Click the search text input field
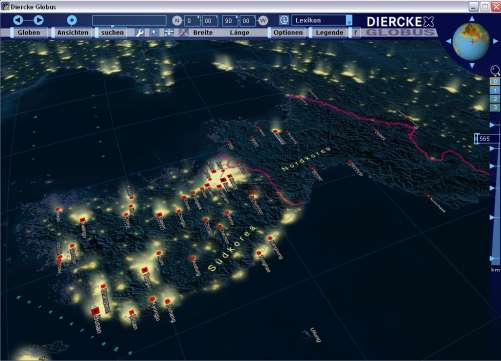Viewport: 501px width, 361px height. pyautogui.click(x=129, y=20)
